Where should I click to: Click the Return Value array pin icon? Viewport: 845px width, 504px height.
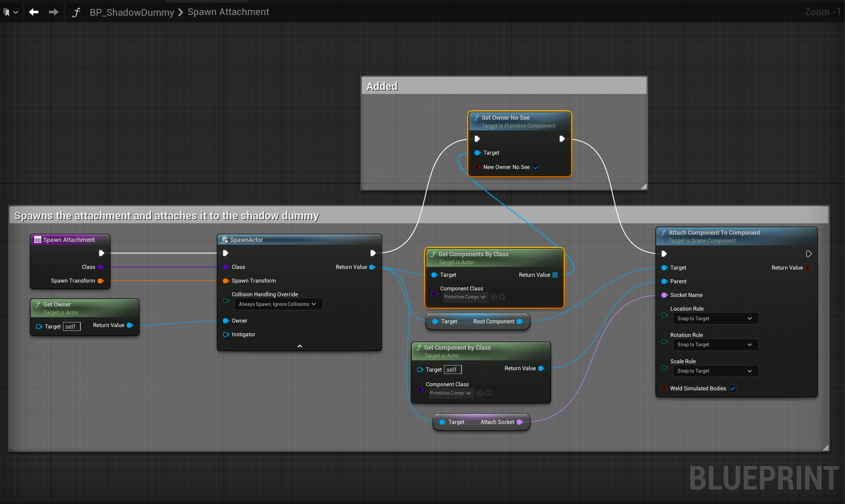[555, 275]
